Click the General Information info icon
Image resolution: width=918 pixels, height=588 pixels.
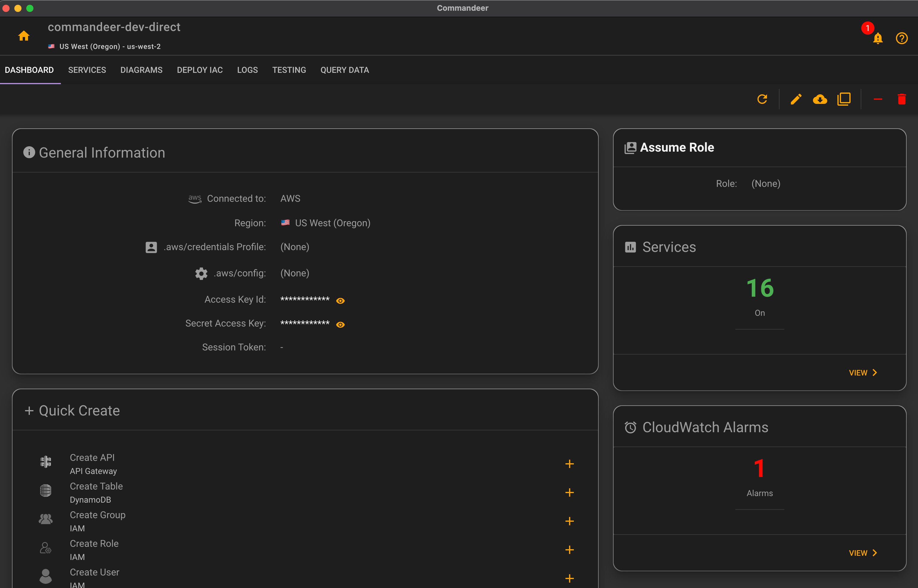29,152
